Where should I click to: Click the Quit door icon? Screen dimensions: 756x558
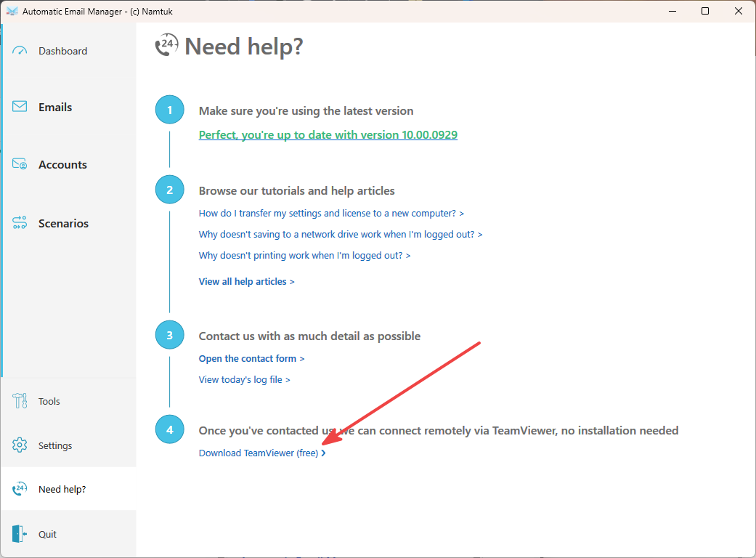20,534
